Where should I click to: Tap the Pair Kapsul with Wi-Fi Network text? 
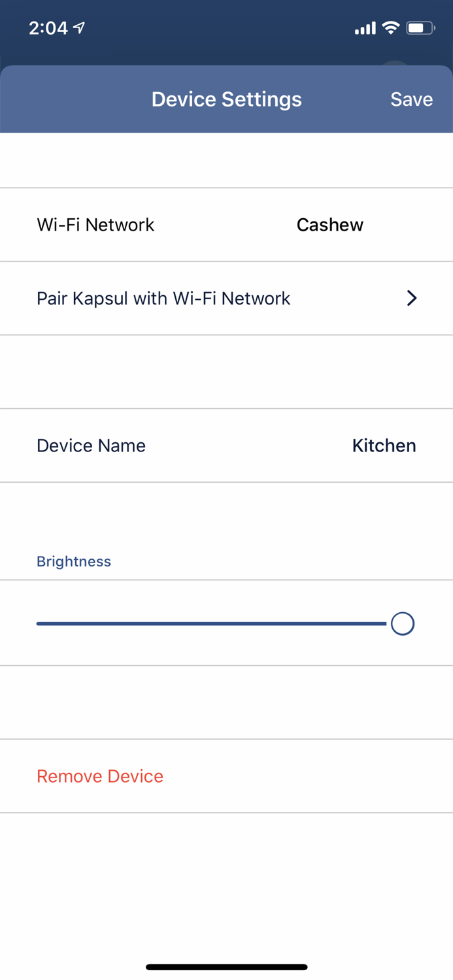(163, 298)
